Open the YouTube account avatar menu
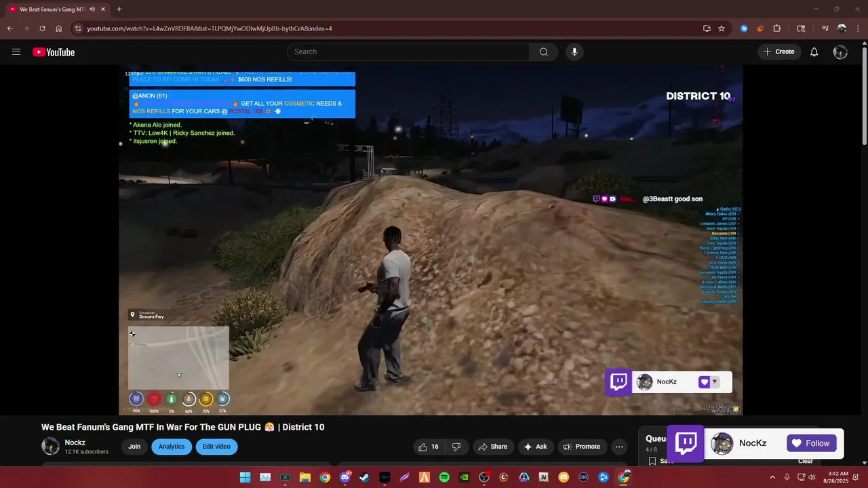Viewport: 868px width, 488px height. pyautogui.click(x=840, y=52)
